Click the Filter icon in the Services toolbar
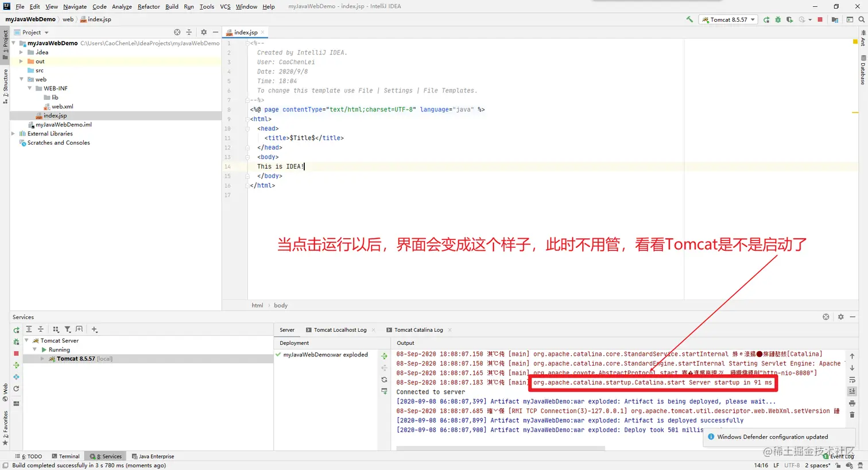 tap(68, 329)
